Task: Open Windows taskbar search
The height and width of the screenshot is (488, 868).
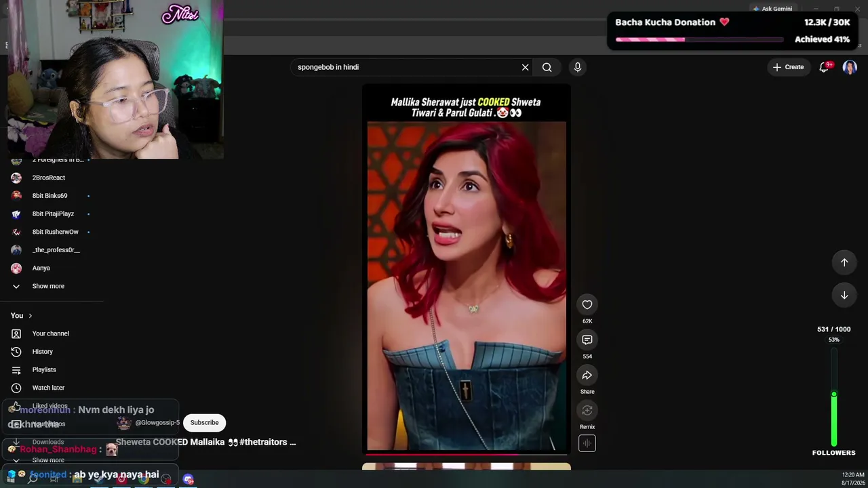Action: point(32,479)
